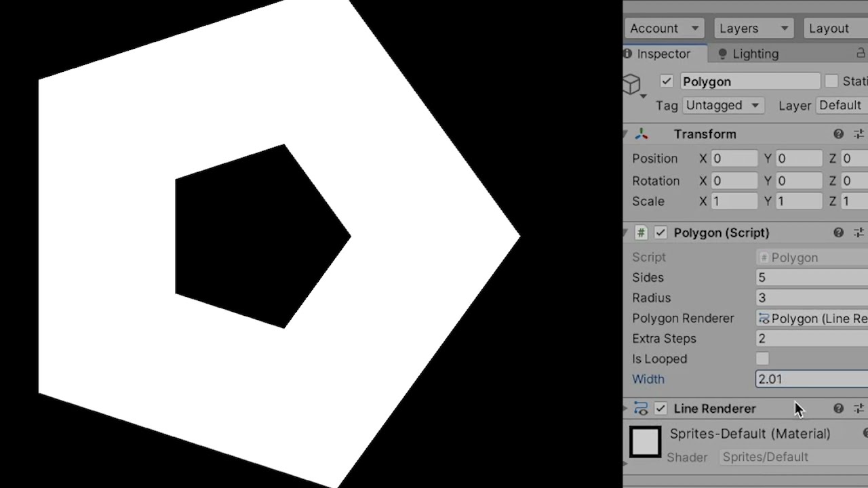Click the Polygon Renderer object field
This screenshot has width=868, height=488.
pos(812,319)
